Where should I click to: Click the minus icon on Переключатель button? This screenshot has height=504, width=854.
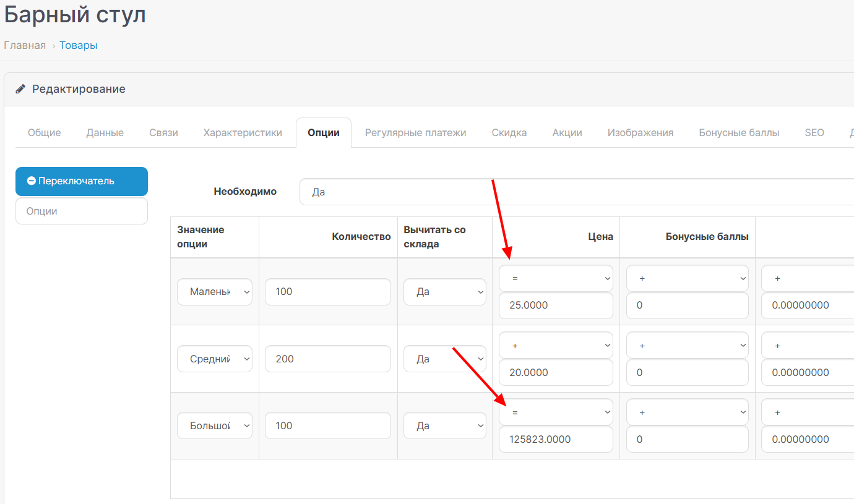coord(31,181)
